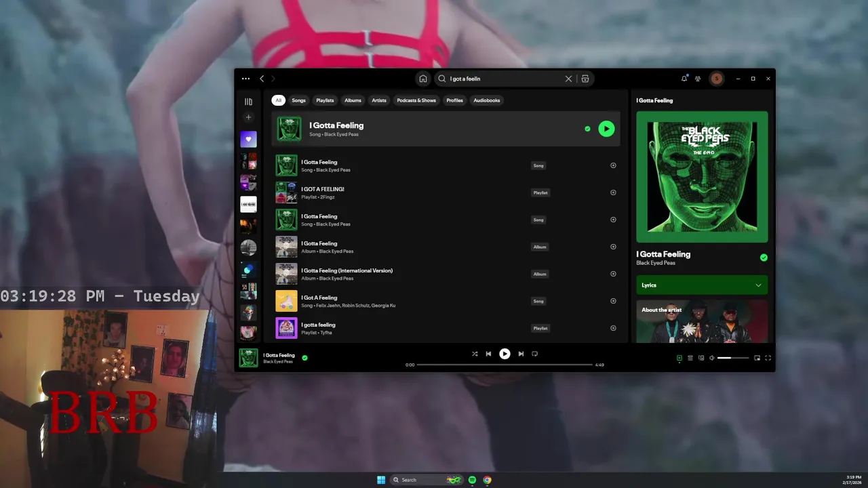Play the top result I Gotta Feeling
Screen dimensions: 868x488
(606, 129)
